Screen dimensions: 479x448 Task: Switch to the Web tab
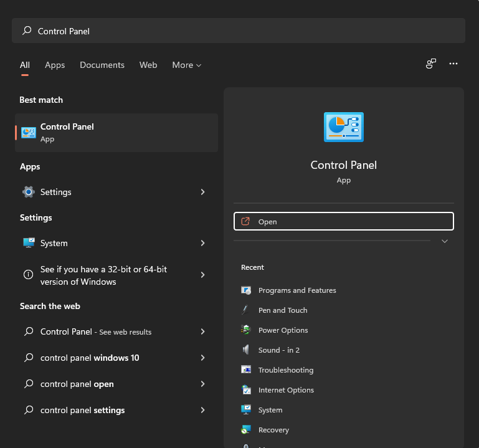(x=148, y=65)
